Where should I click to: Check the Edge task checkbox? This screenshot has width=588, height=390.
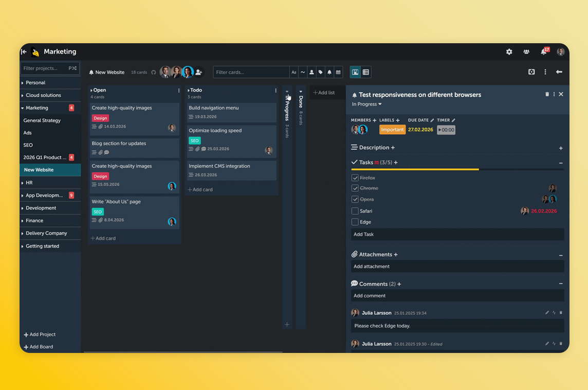point(355,222)
